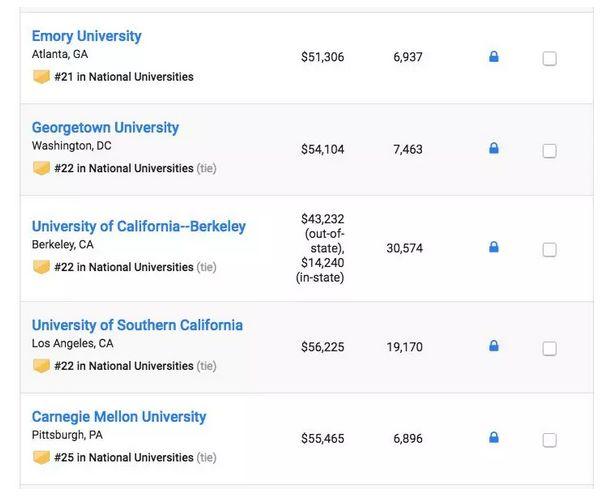This screenshot has height=496, width=603.
Task: Click the ranking badge icon under Georgetown University
Action: 41,168
